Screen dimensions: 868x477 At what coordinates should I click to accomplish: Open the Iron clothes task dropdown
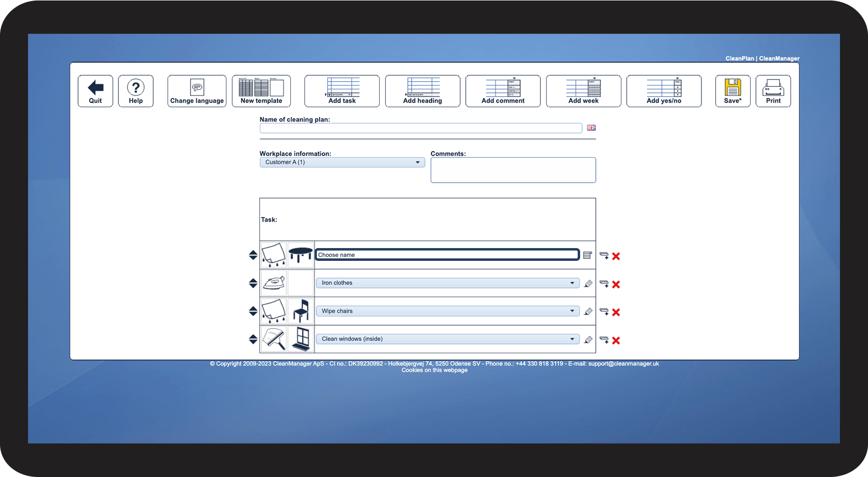448,283
